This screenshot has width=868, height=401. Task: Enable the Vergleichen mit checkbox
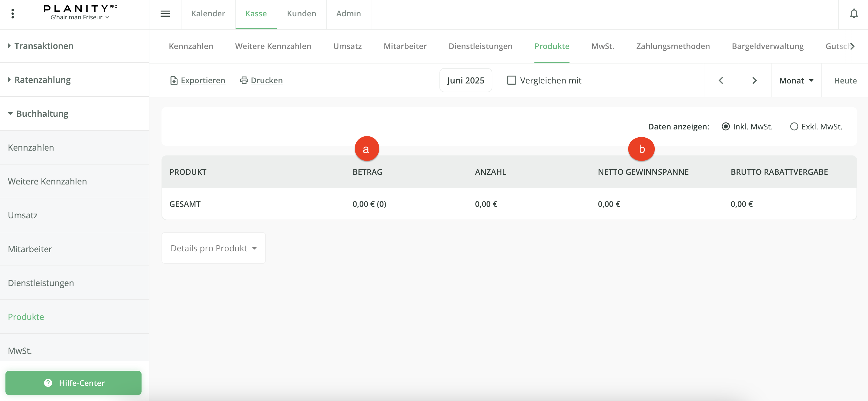(511, 80)
